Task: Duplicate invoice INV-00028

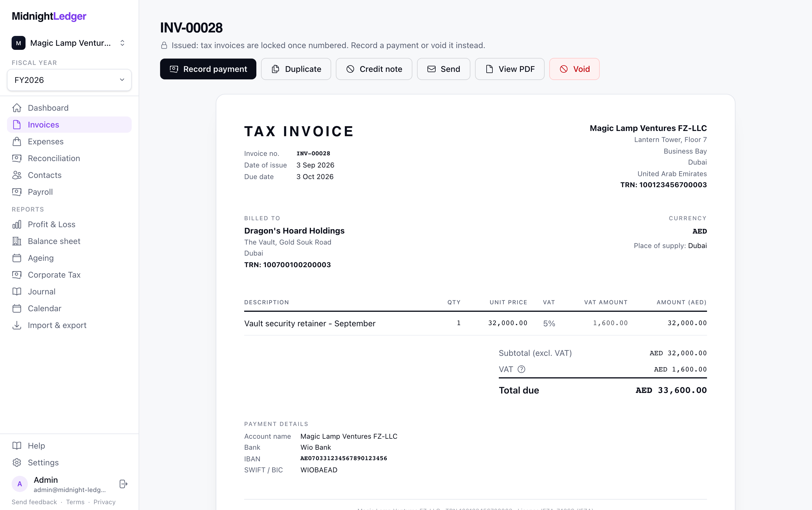Action: [x=296, y=69]
